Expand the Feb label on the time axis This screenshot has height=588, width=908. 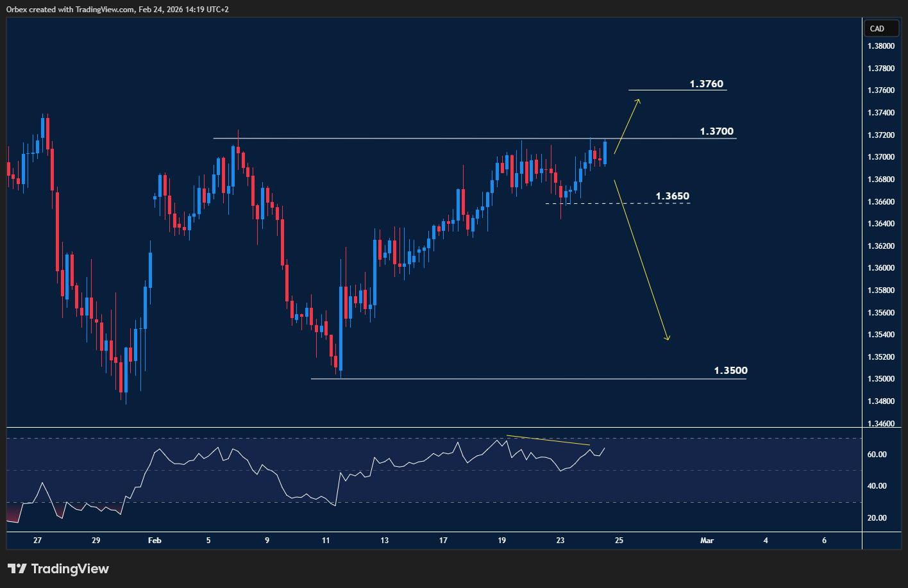(x=155, y=541)
